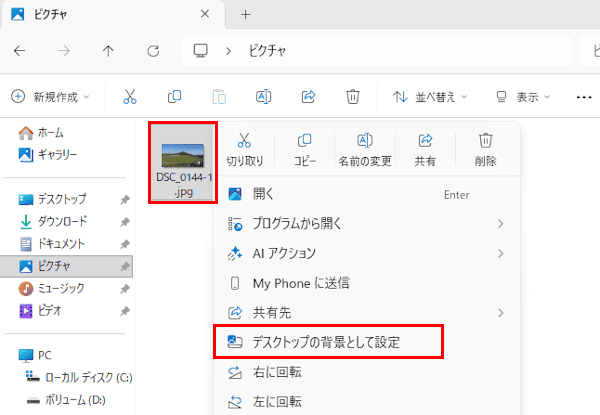Screen dimensions: 600x415
Task: Open the 並べ替え sort dropdown
Action: [x=430, y=97]
